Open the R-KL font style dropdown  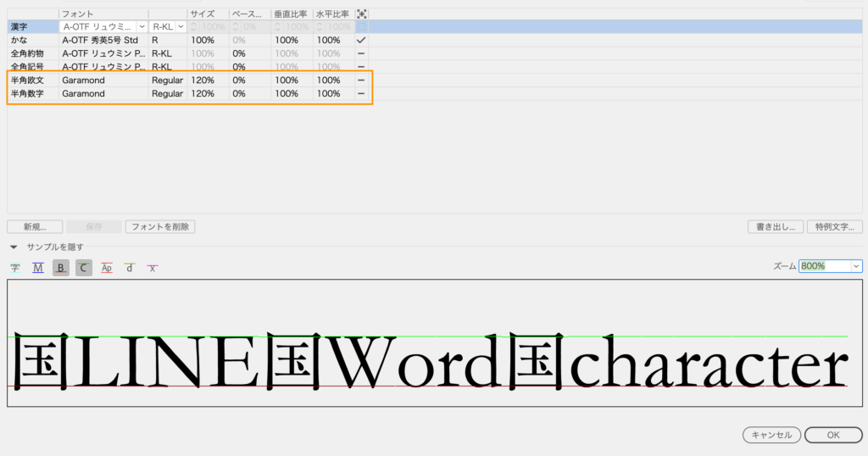coord(179,27)
